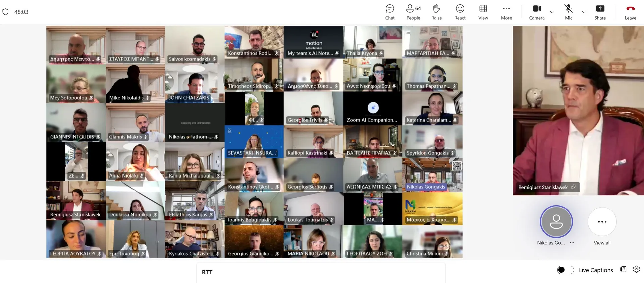This screenshot has height=283, width=644.
Task: Unpin Remigiusz Stanisławek's pinned video
Action: (x=573, y=187)
